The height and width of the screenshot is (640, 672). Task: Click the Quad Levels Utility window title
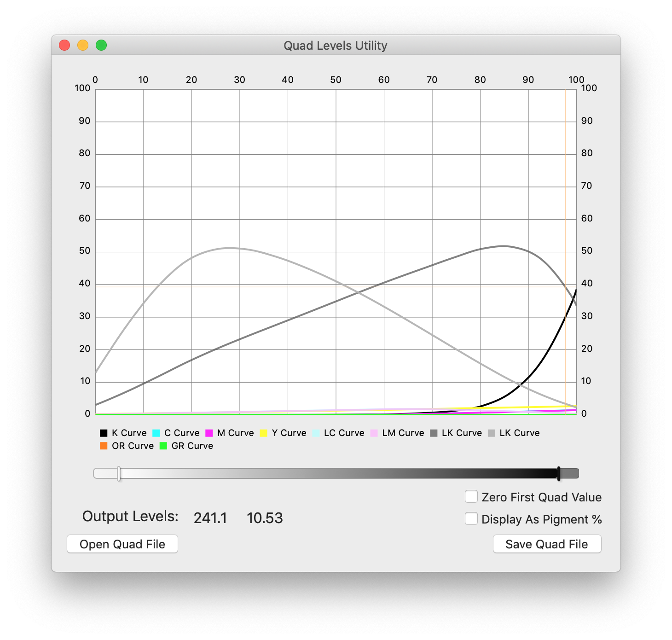[x=336, y=46]
